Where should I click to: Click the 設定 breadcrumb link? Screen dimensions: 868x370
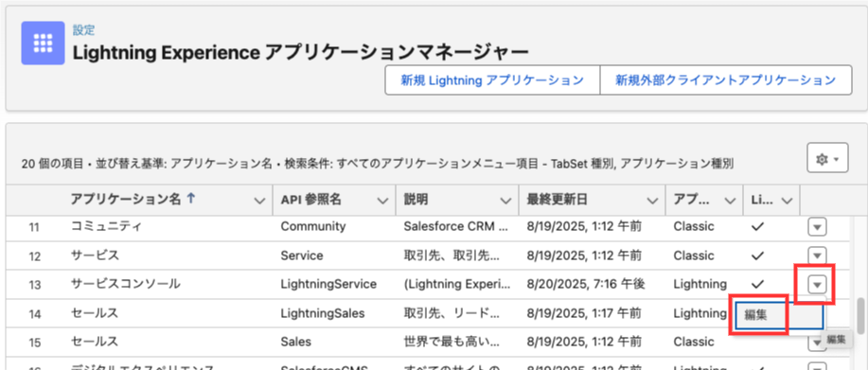click(83, 30)
